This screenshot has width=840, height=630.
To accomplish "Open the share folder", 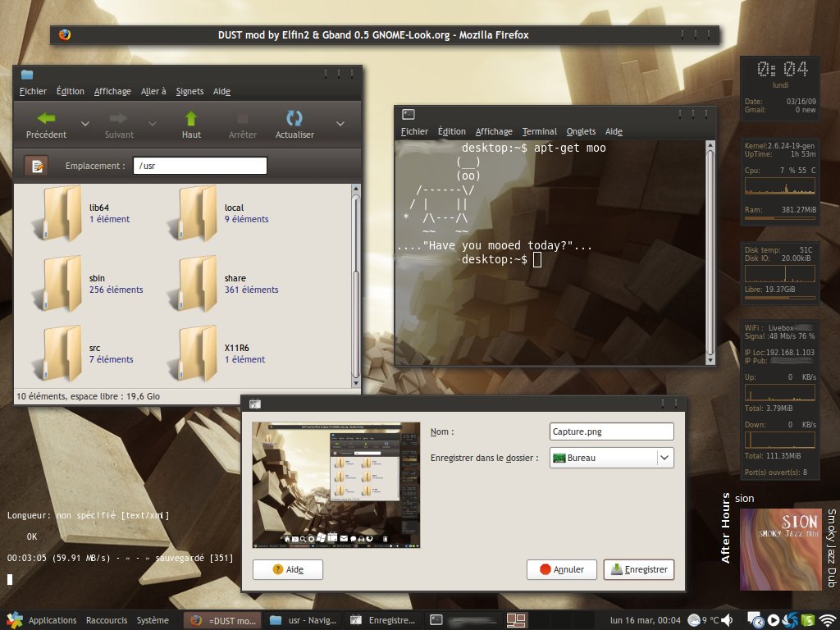I will (195, 283).
